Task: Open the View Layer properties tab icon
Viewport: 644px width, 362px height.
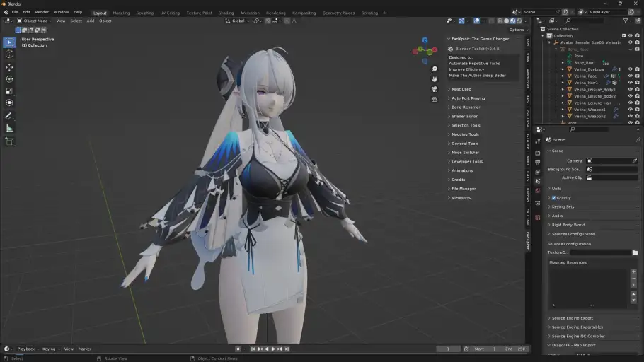Action: pos(538,172)
